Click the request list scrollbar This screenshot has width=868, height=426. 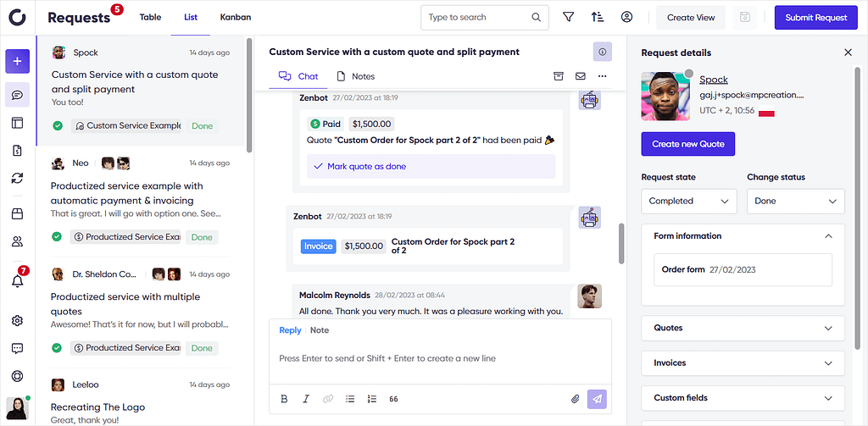250,94
